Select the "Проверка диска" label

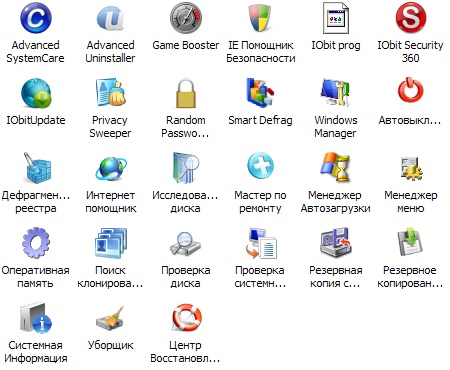186,277
